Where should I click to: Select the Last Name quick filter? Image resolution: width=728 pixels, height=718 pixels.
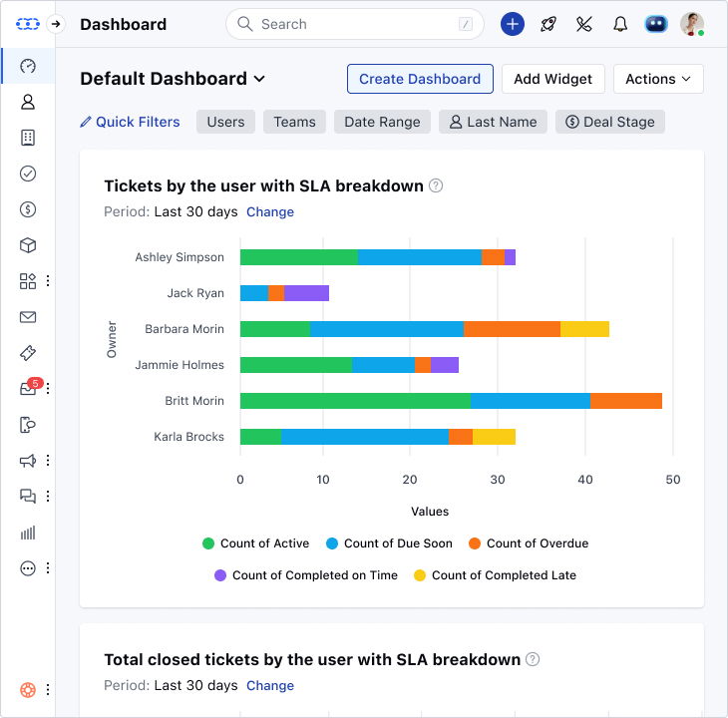pyautogui.click(x=493, y=122)
